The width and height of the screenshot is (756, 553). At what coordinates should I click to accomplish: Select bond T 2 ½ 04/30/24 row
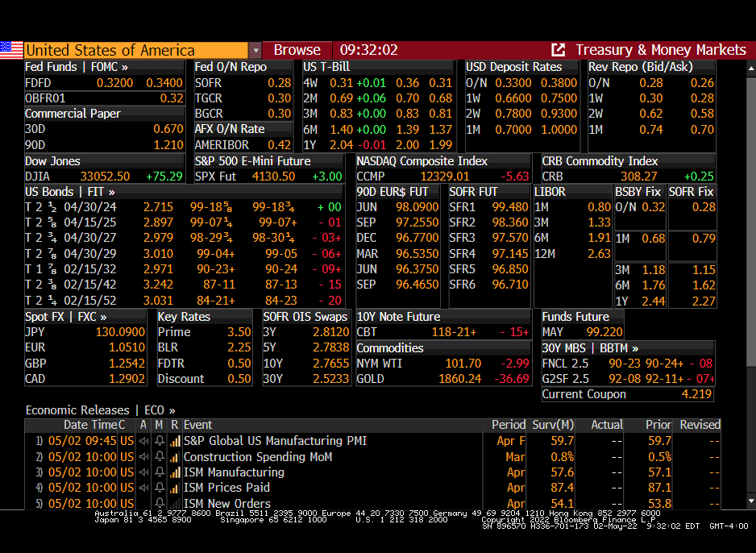[x=183, y=207]
